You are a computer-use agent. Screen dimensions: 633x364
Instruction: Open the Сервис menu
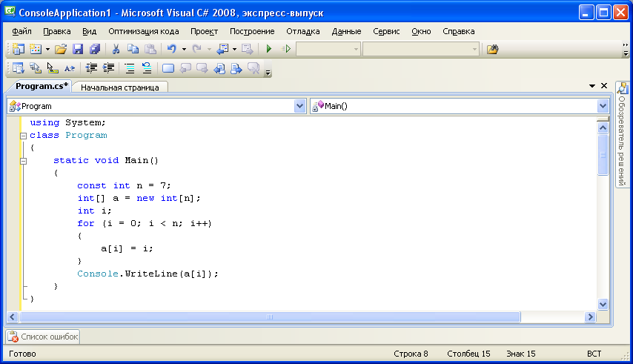tap(386, 31)
